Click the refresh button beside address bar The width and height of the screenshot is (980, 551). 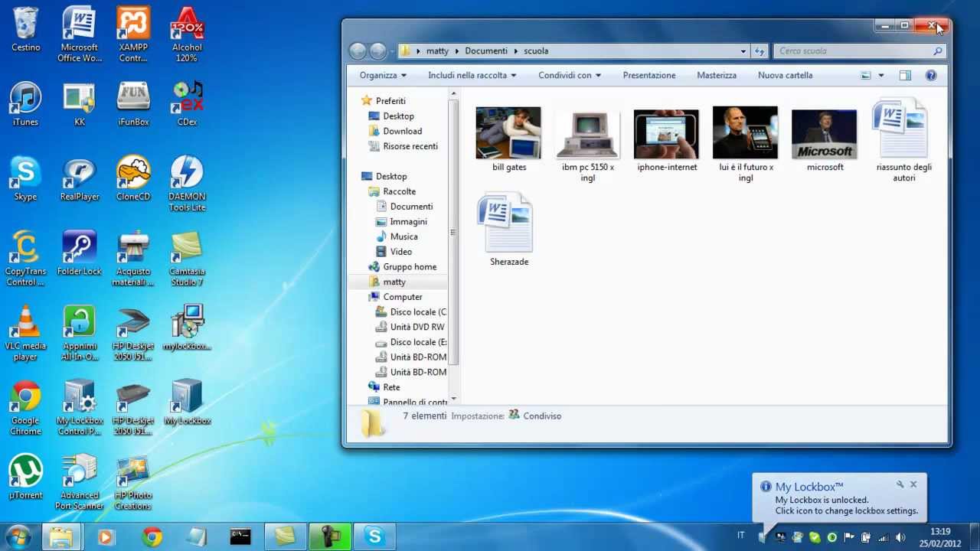pos(759,51)
